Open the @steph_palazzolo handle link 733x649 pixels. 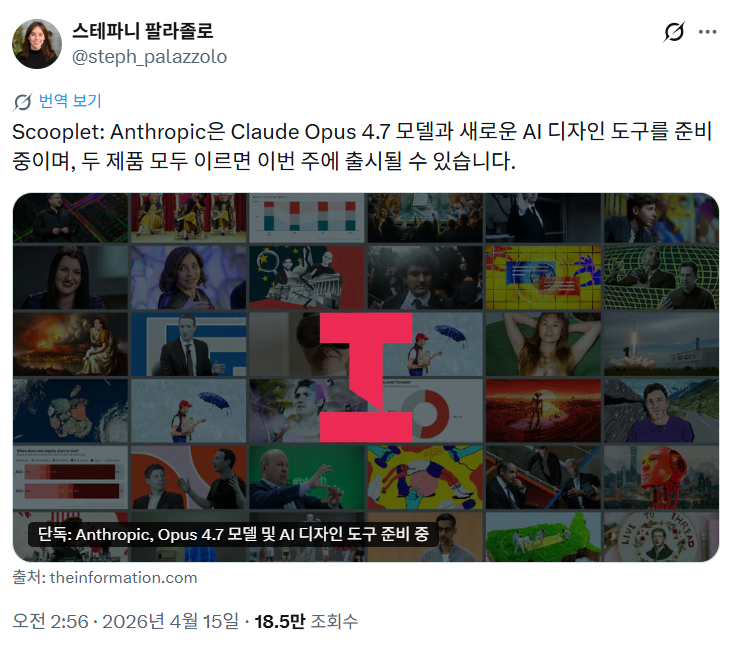149,57
